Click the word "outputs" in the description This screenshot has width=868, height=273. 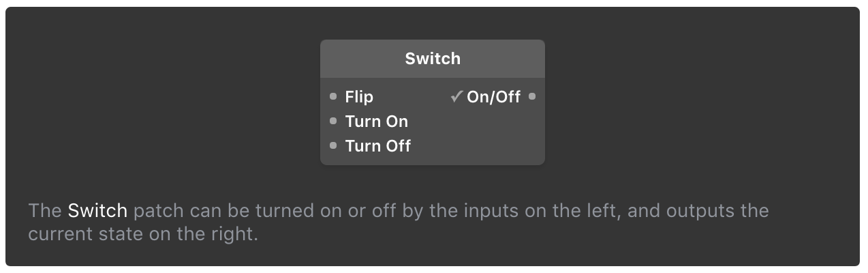point(699,210)
